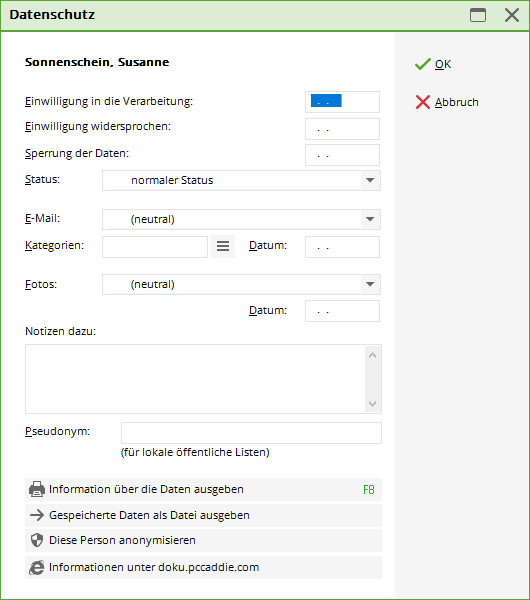530x600 pixels.
Task: Click the shield icon to anonymize person
Action: pyautogui.click(x=37, y=540)
